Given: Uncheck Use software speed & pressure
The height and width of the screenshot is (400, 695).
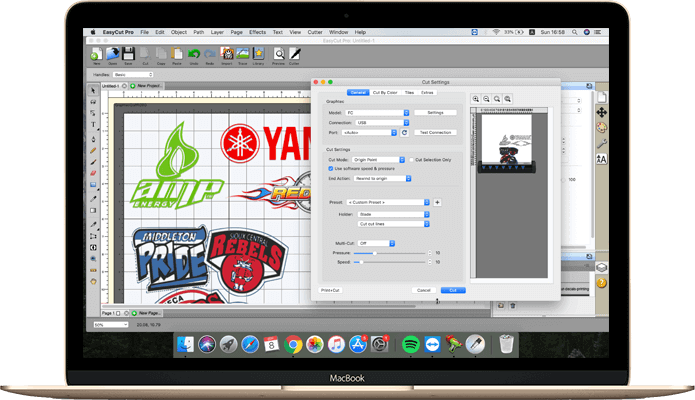Looking at the screenshot, I should click(331, 169).
